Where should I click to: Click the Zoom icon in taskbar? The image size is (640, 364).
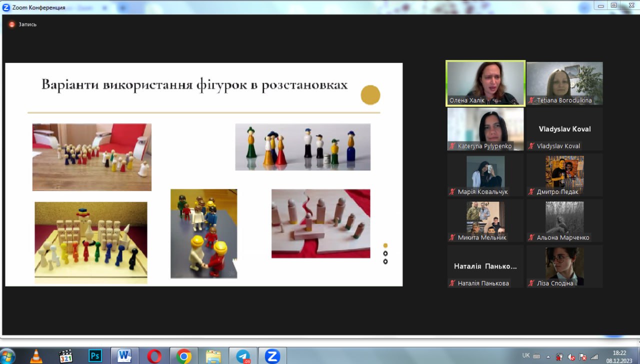(272, 356)
